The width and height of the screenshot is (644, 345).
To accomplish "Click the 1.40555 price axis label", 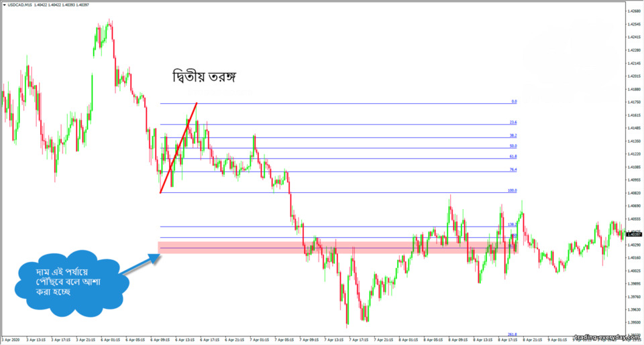I will click(634, 218).
